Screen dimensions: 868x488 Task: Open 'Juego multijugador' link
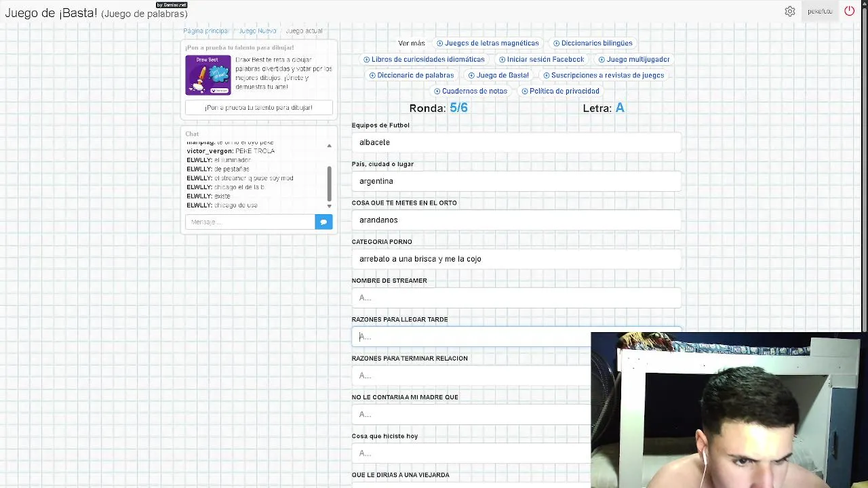tap(634, 60)
